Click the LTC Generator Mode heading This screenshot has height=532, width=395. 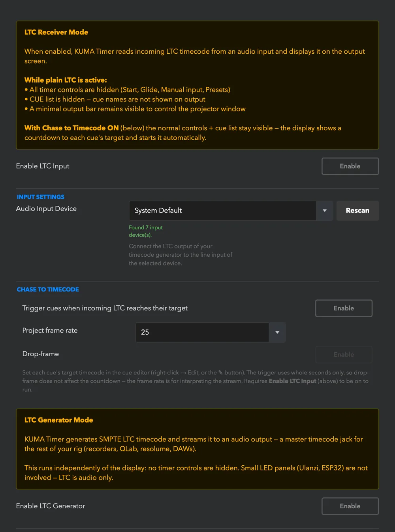[x=59, y=420]
